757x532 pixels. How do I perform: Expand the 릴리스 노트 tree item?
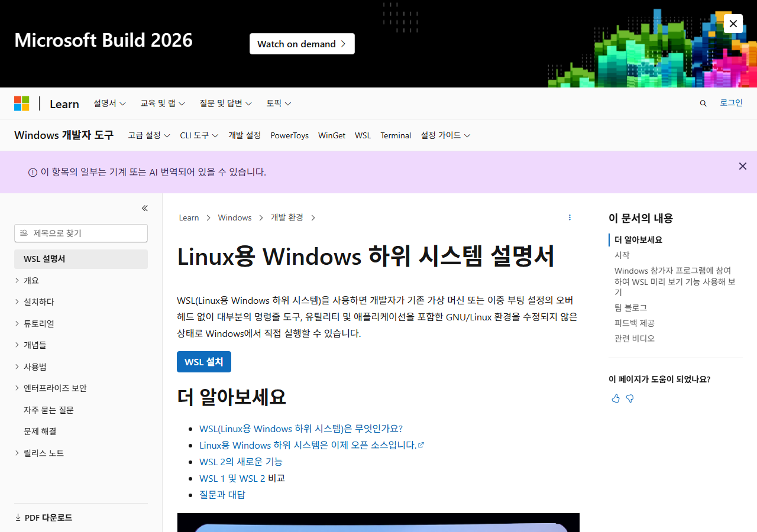pos(81,453)
